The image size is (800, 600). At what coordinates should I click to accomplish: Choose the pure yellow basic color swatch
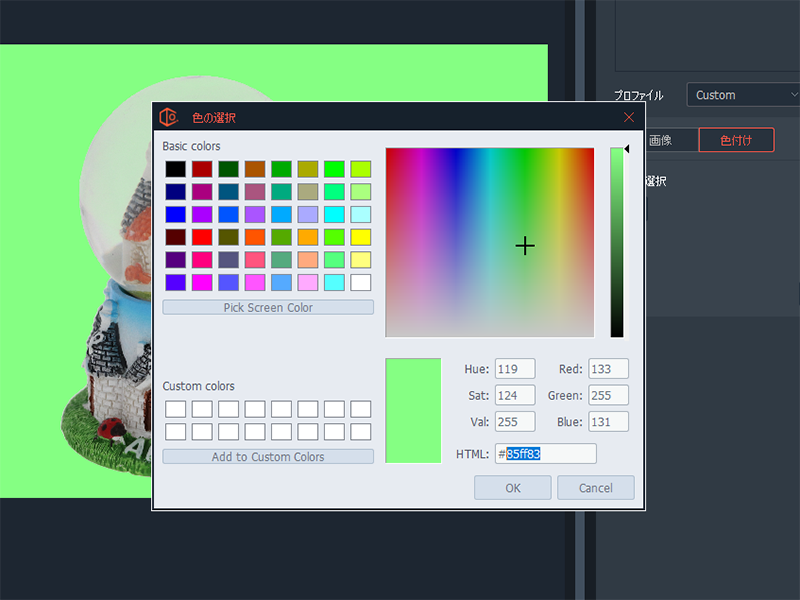click(361, 237)
